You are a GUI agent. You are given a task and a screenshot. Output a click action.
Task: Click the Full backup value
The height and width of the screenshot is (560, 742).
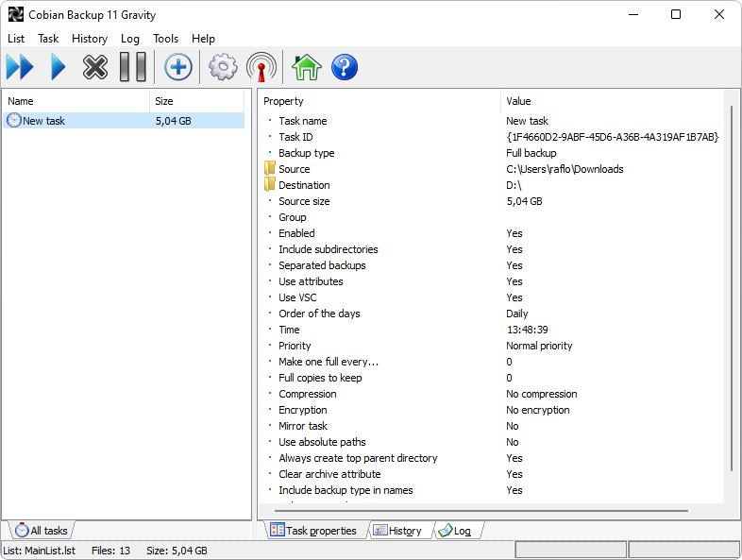coord(531,153)
